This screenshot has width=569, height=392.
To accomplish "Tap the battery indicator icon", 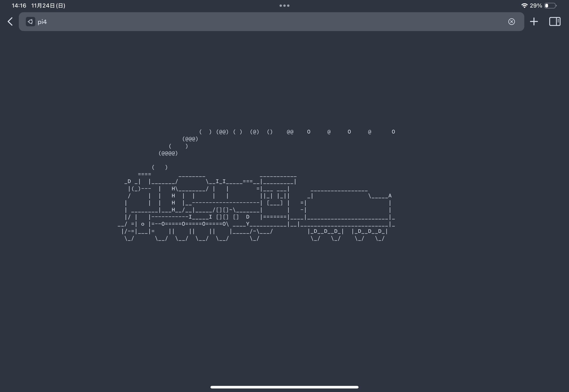I will (551, 6).
